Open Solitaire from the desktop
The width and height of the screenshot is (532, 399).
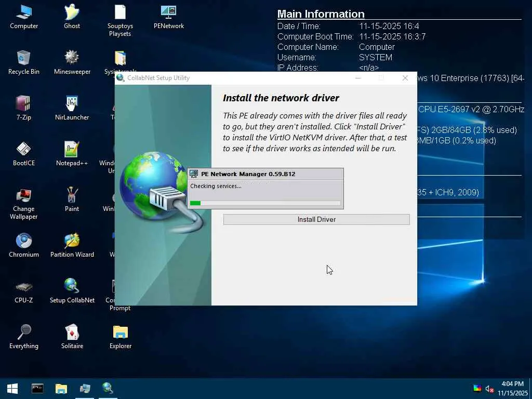click(72, 337)
